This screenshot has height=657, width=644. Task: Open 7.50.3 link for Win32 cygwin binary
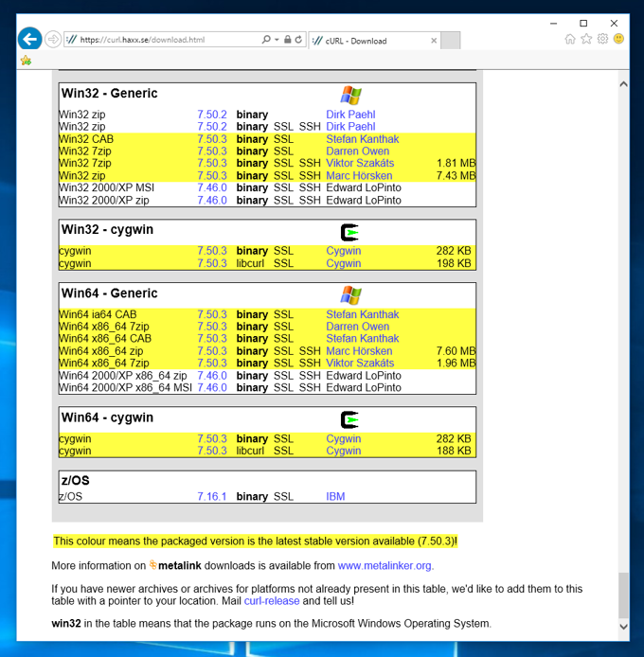pyautogui.click(x=212, y=251)
